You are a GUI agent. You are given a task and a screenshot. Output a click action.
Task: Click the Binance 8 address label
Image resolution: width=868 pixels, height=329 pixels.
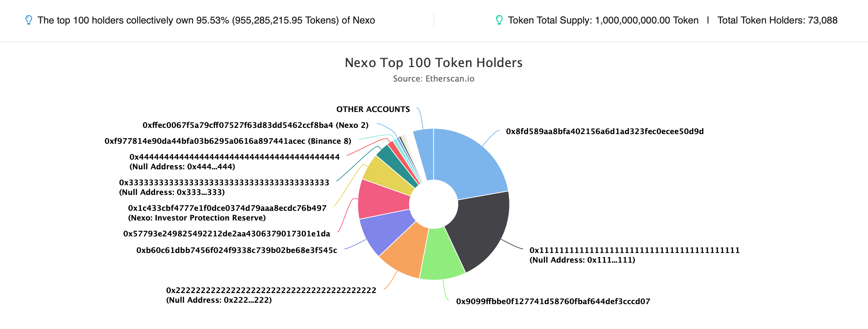(x=228, y=141)
